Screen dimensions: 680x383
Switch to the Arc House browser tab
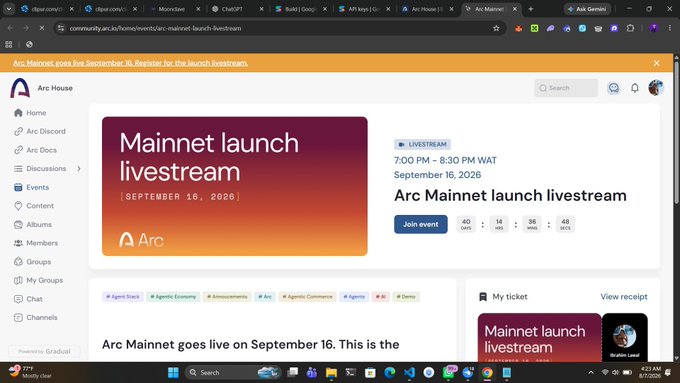427,9
